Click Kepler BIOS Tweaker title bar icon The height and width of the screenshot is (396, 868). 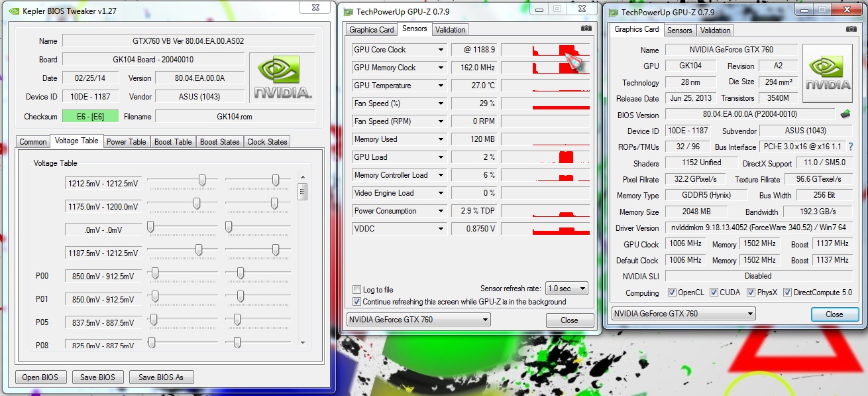(14, 11)
